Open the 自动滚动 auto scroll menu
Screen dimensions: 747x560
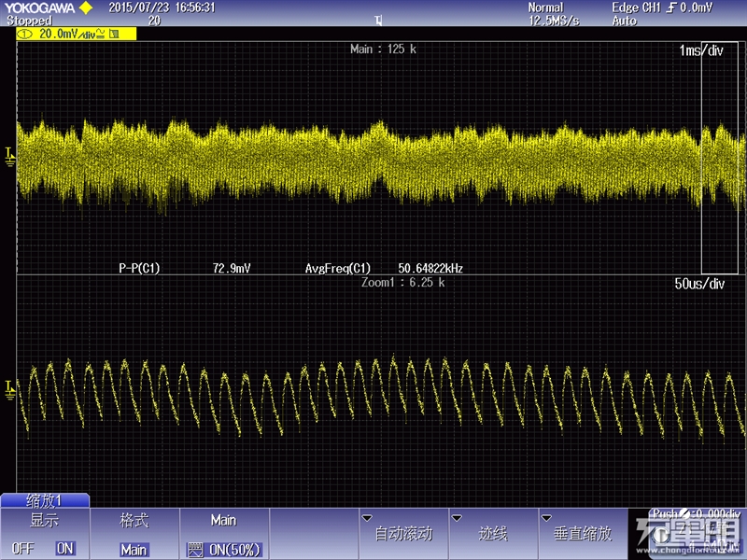(403, 533)
